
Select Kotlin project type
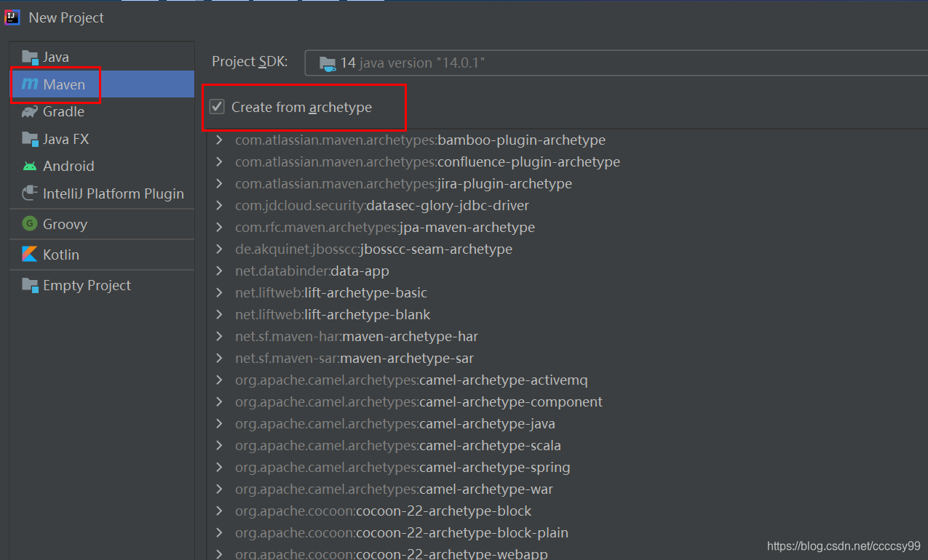tap(102, 255)
